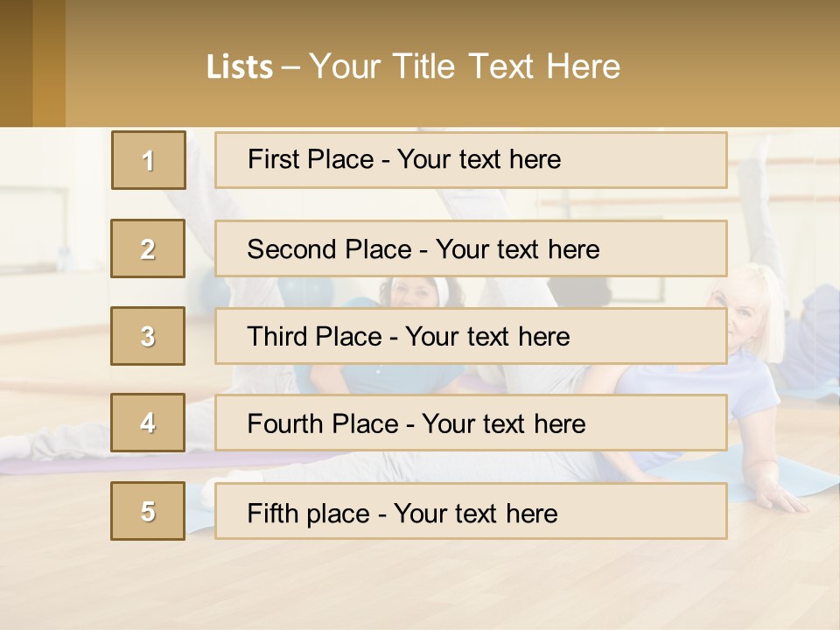This screenshot has height=630, width=840.
Task: Select the number 4 box
Action: [148, 423]
